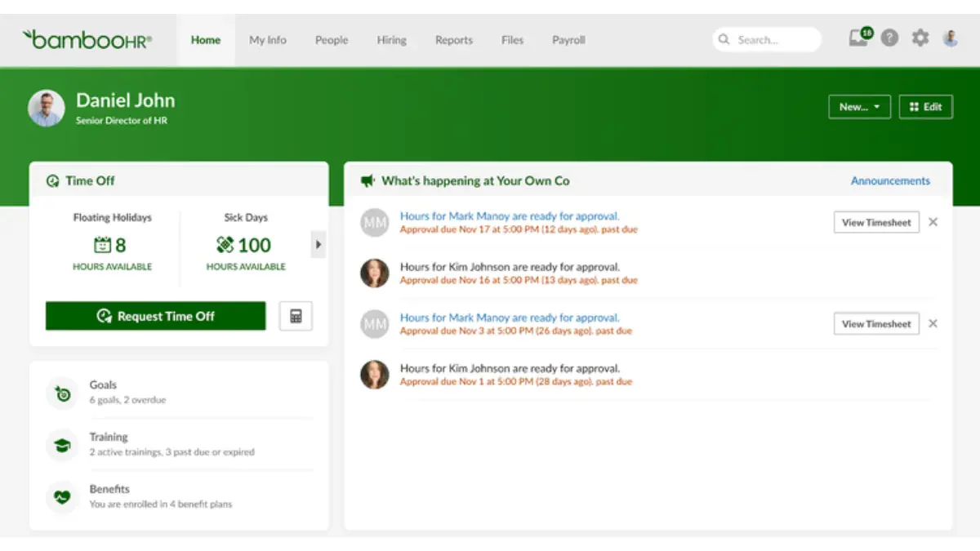Click the 'Time Off' card heading
980x551 pixels.
point(90,181)
